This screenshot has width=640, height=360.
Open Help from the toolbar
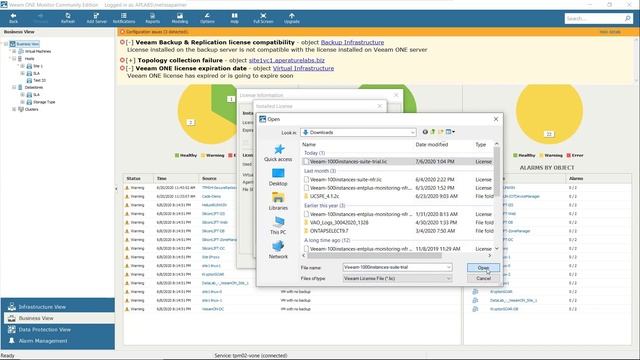pos(234,18)
